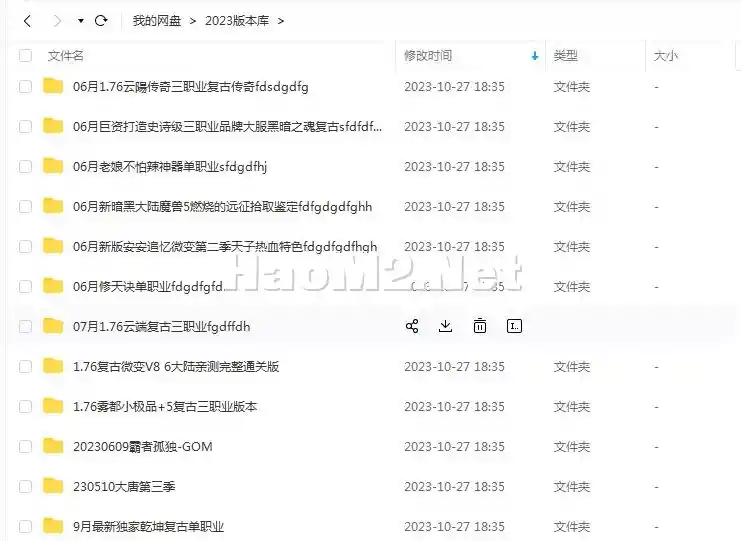The height and width of the screenshot is (541, 741).
Task: Check the box for 06月1.76云陽传奇三职业
Action: [26, 86]
